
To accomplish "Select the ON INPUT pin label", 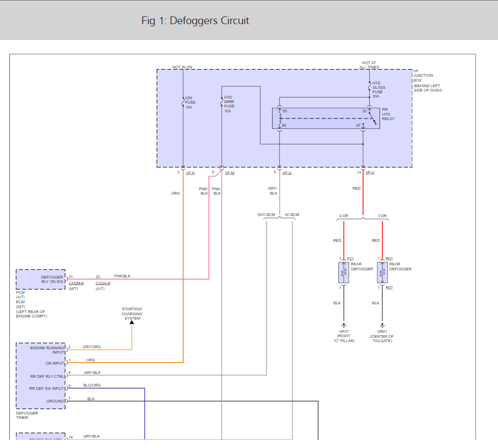I will pos(55,363).
